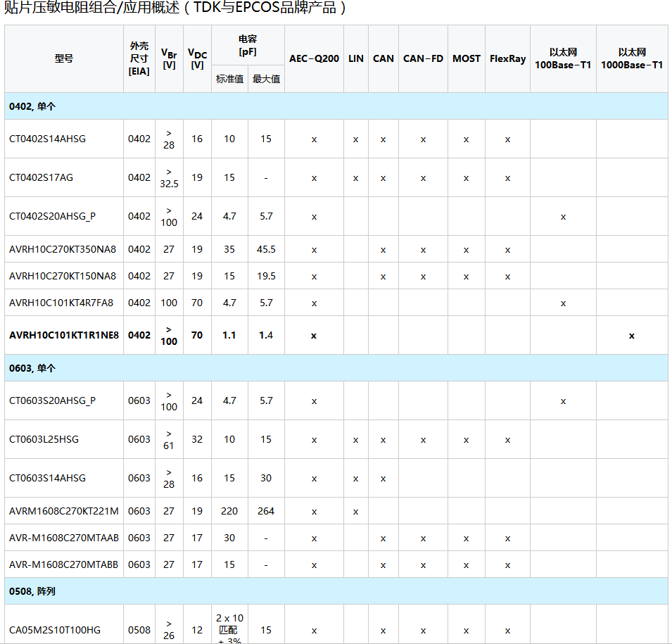Viewport: 672px width, 644px height.
Task: Click the CT0402S20AHSG_P model name
Action: (x=52, y=217)
